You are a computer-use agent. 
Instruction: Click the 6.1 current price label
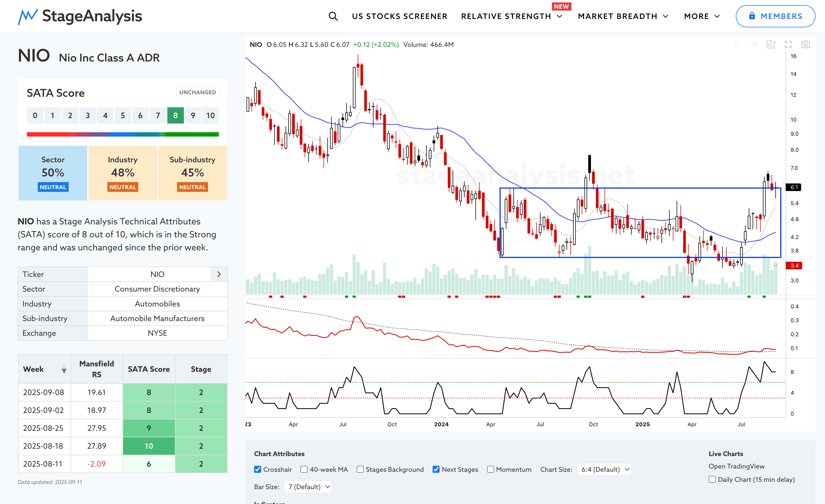[x=794, y=187]
